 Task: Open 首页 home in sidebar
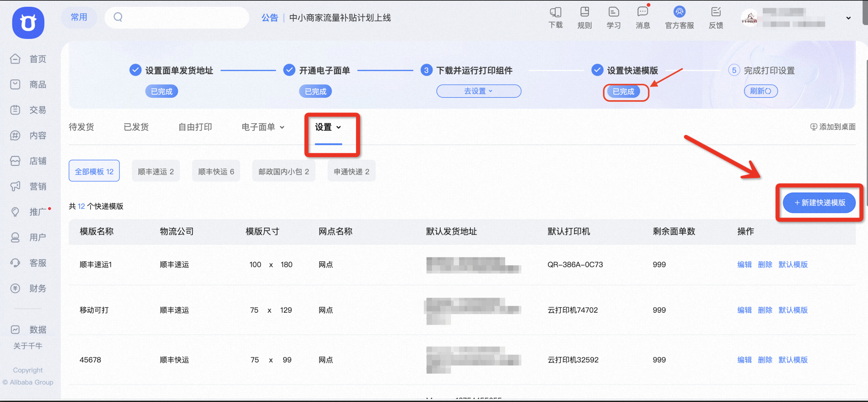coord(28,59)
